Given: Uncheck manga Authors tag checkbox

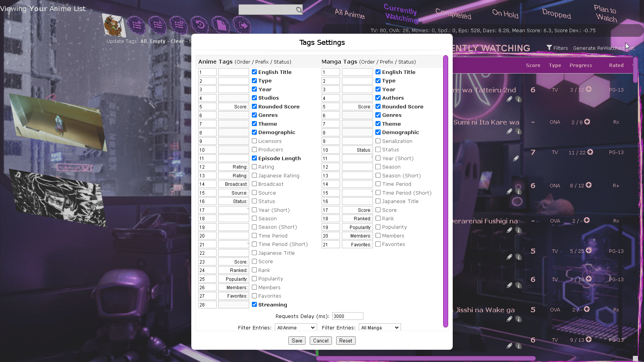Looking at the screenshot, I should pos(378,98).
